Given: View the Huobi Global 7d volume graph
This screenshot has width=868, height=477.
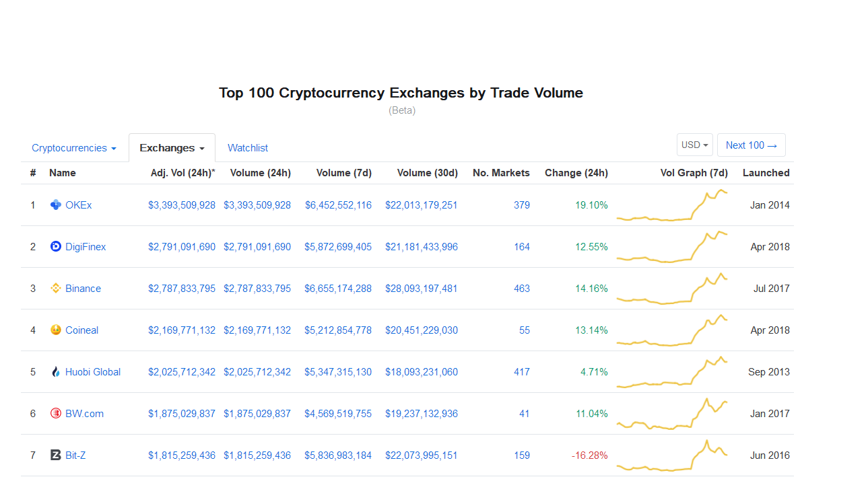Looking at the screenshot, I should [x=672, y=372].
